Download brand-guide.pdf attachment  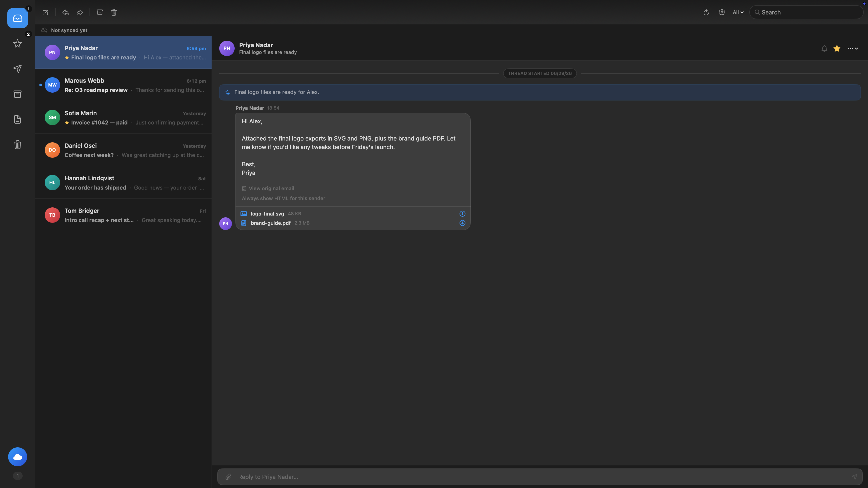tap(462, 223)
